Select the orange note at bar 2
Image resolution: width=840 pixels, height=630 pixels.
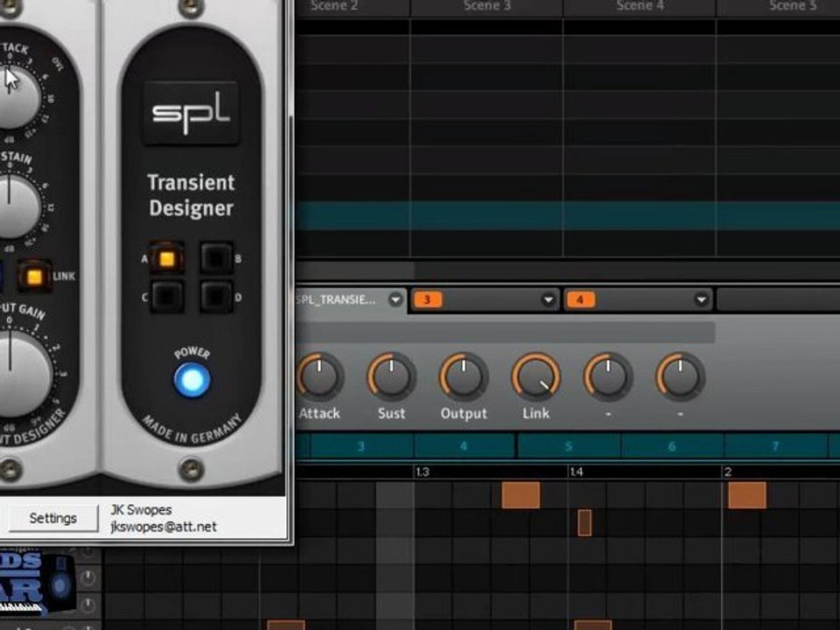[x=747, y=495]
